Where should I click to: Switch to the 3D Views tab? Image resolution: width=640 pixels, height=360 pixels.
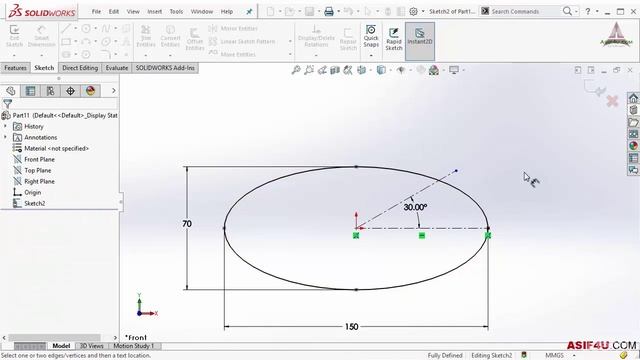(x=91, y=346)
